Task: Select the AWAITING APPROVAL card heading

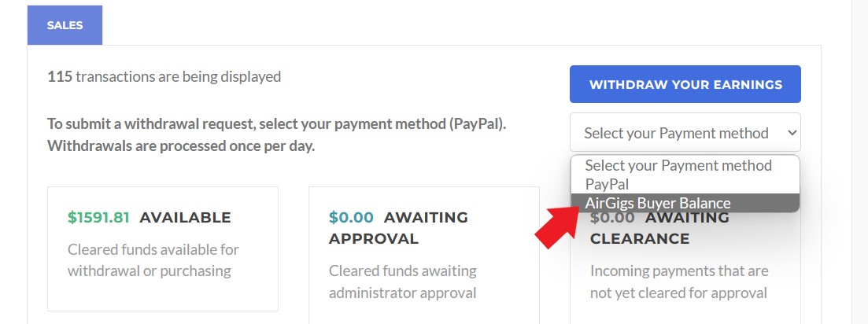Action: point(398,228)
